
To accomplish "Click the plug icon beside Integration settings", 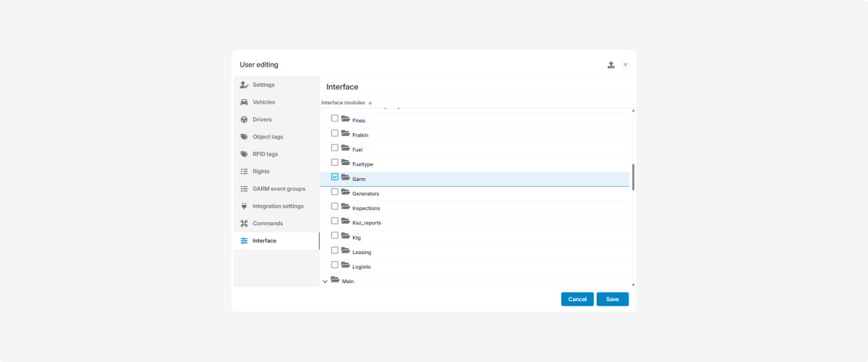I will [244, 206].
